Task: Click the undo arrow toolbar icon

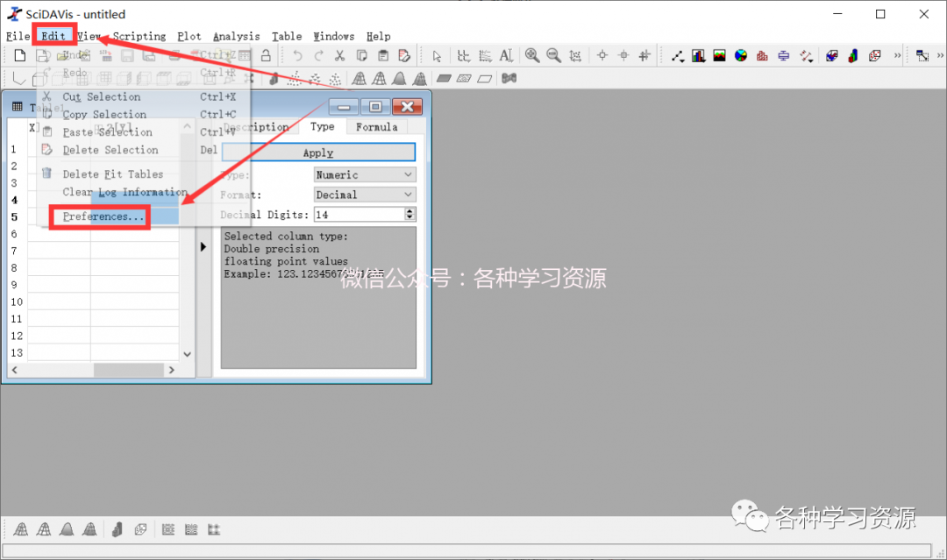Action: point(297,56)
